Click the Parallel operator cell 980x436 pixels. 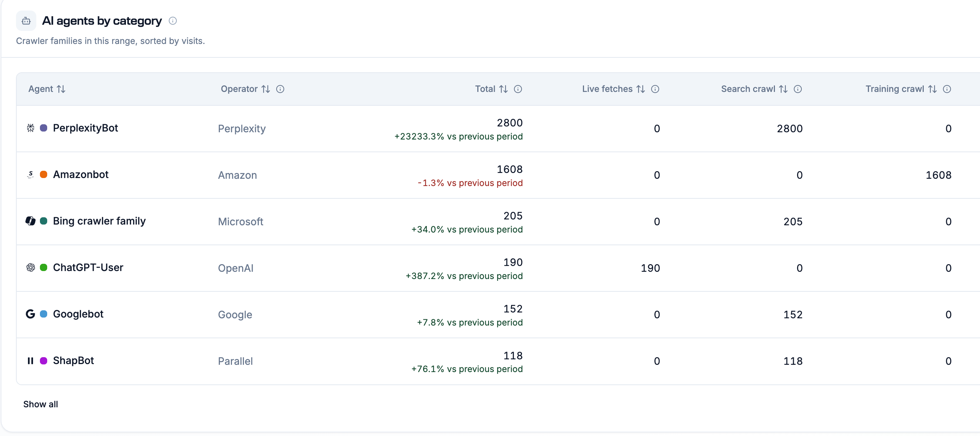(x=235, y=361)
